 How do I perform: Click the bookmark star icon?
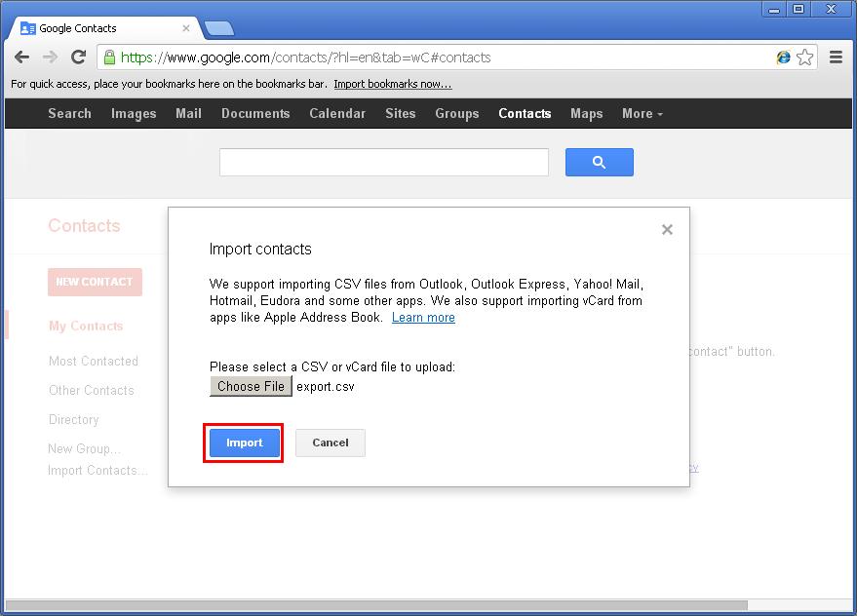click(805, 57)
